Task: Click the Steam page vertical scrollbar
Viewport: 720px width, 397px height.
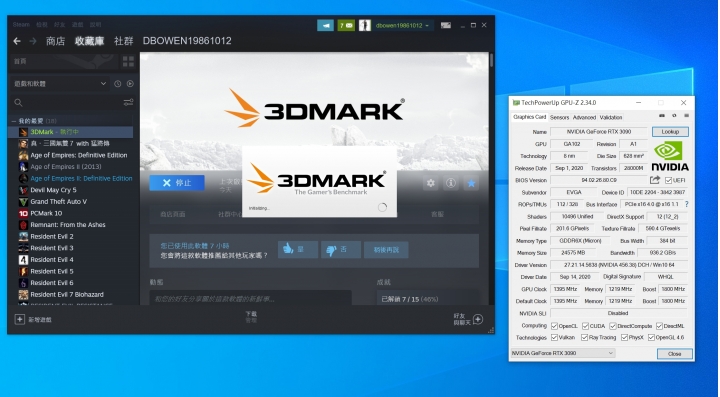Action: click(491, 60)
